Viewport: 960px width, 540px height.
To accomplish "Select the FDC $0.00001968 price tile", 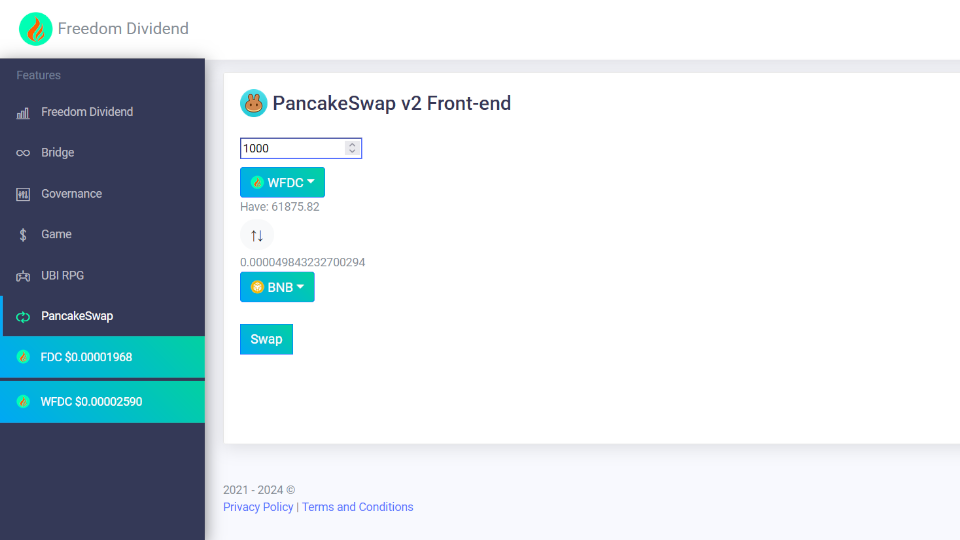I will click(x=102, y=357).
